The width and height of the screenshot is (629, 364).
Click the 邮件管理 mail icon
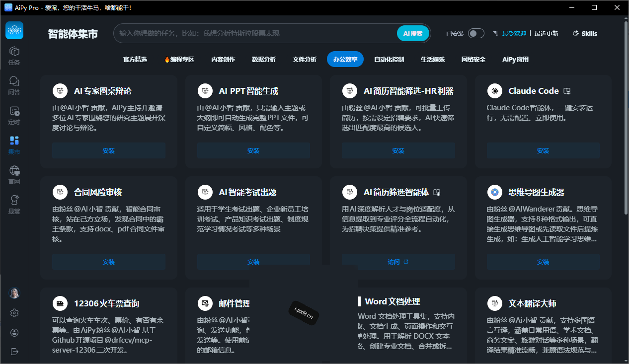click(x=205, y=303)
